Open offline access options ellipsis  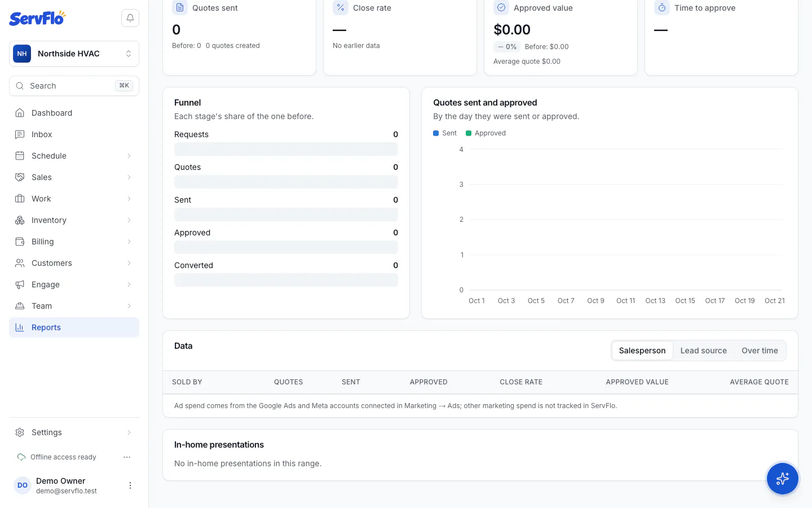127,457
